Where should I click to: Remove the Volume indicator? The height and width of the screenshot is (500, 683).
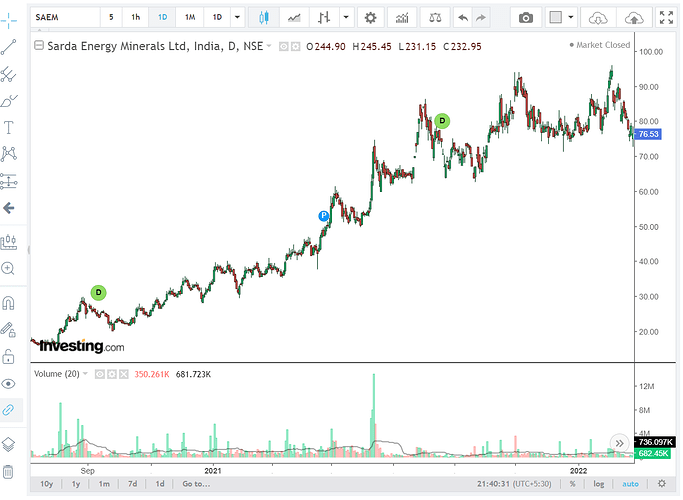click(124, 374)
